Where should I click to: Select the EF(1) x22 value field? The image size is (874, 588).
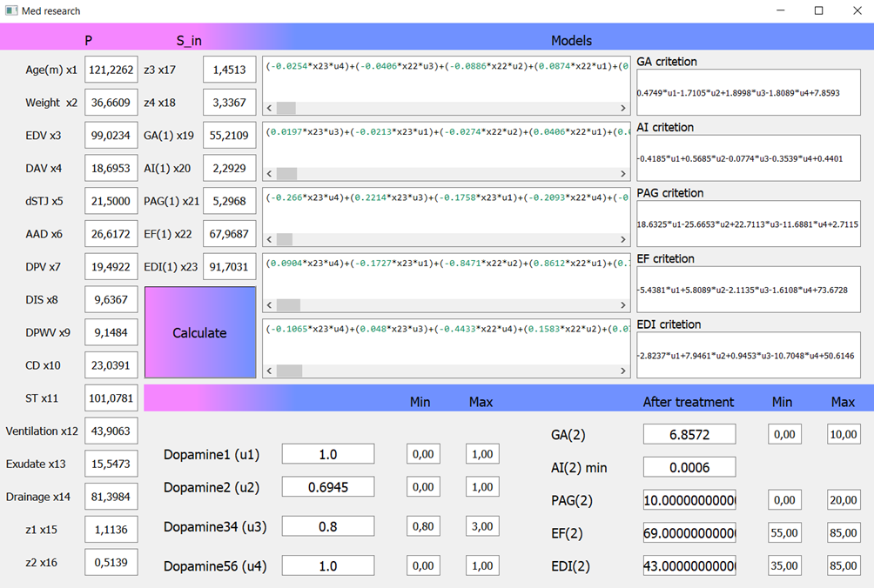click(228, 234)
